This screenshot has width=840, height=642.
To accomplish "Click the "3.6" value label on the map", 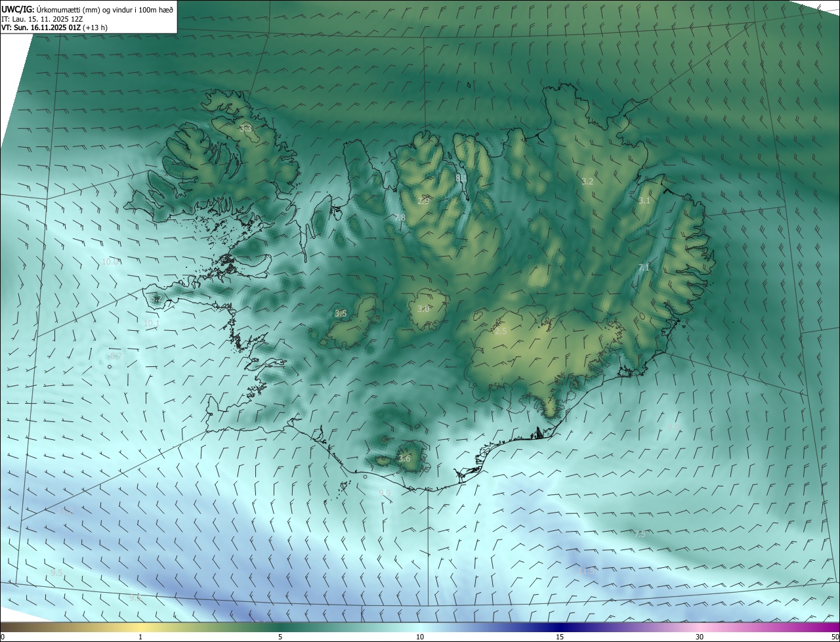I will 404,458.
